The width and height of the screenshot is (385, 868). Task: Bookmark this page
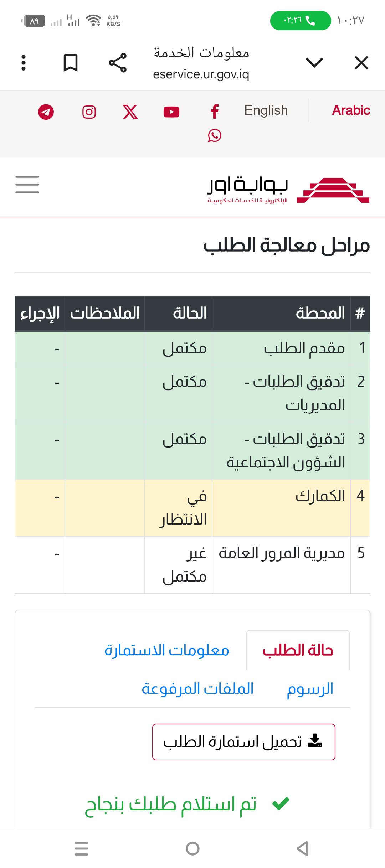coord(70,63)
